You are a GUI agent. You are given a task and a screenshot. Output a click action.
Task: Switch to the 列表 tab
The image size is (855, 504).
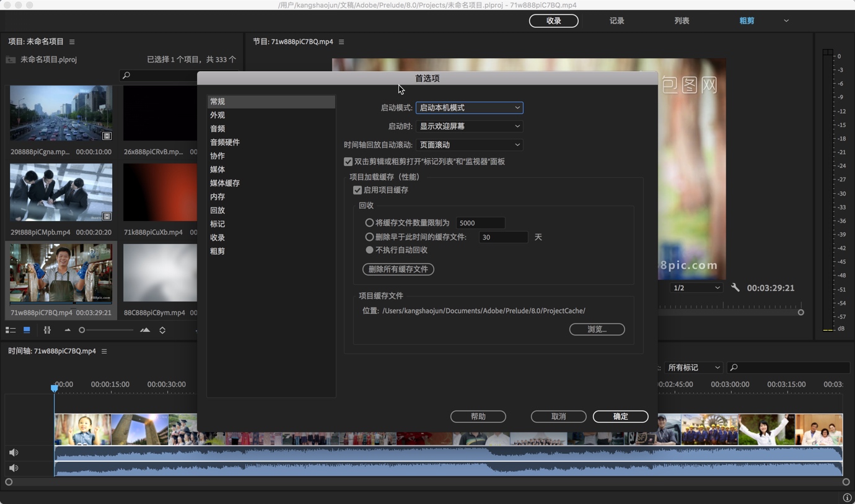pos(682,20)
